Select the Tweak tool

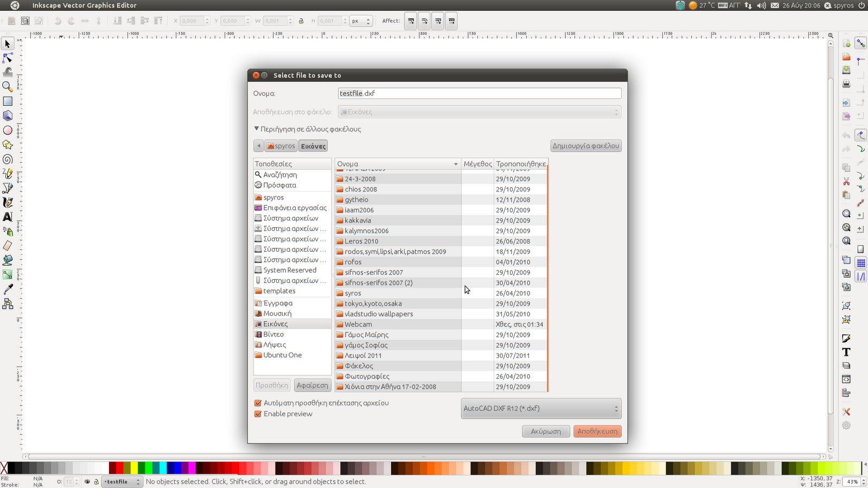tap(8, 72)
